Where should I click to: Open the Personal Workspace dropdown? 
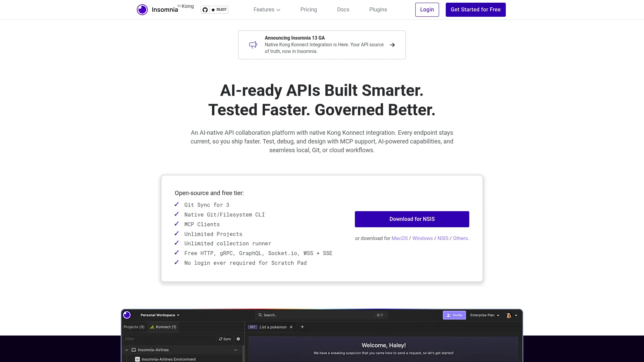[160, 315]
